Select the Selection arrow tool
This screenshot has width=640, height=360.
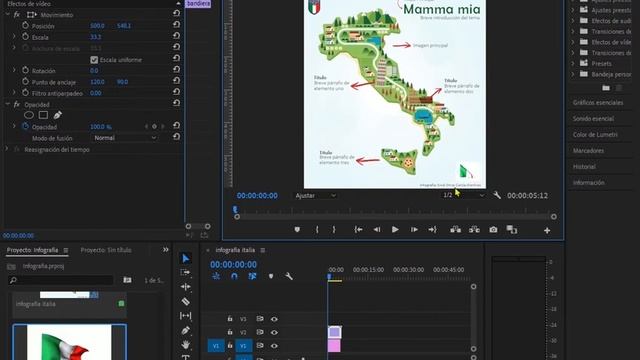(x=186, y=258)
